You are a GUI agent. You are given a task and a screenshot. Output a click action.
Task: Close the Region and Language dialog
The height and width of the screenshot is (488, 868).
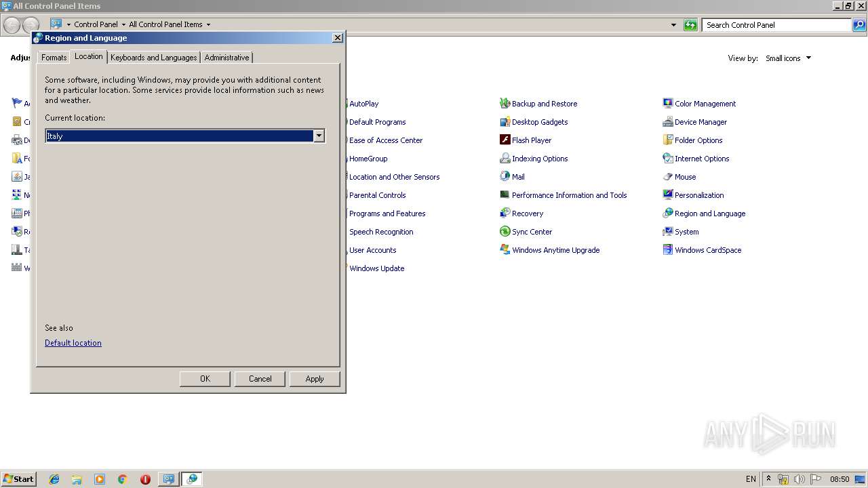coord(338,38)
